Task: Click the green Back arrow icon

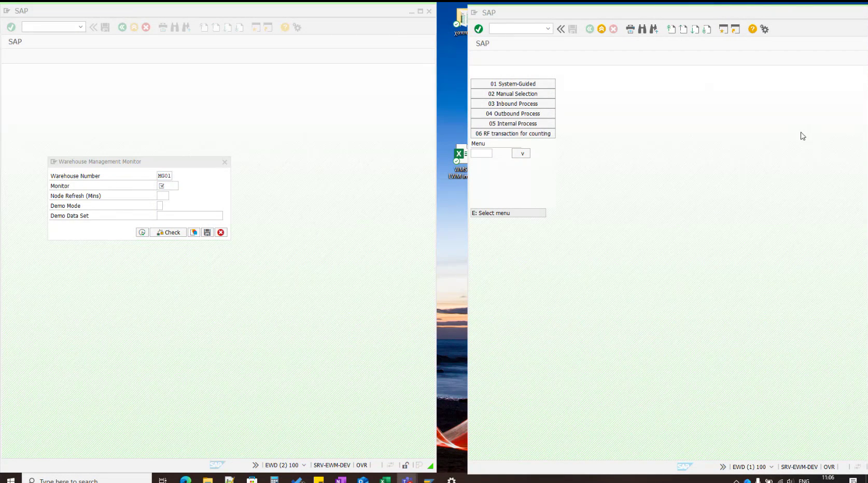Action: 123,27
